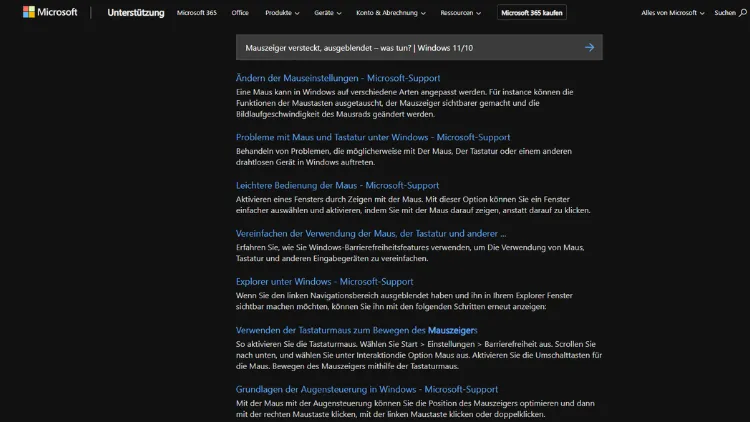Expand the Geräte dropdown
The width and height of the screenshot is (750, 422).
pyautogui.click(x=328, y=13)
